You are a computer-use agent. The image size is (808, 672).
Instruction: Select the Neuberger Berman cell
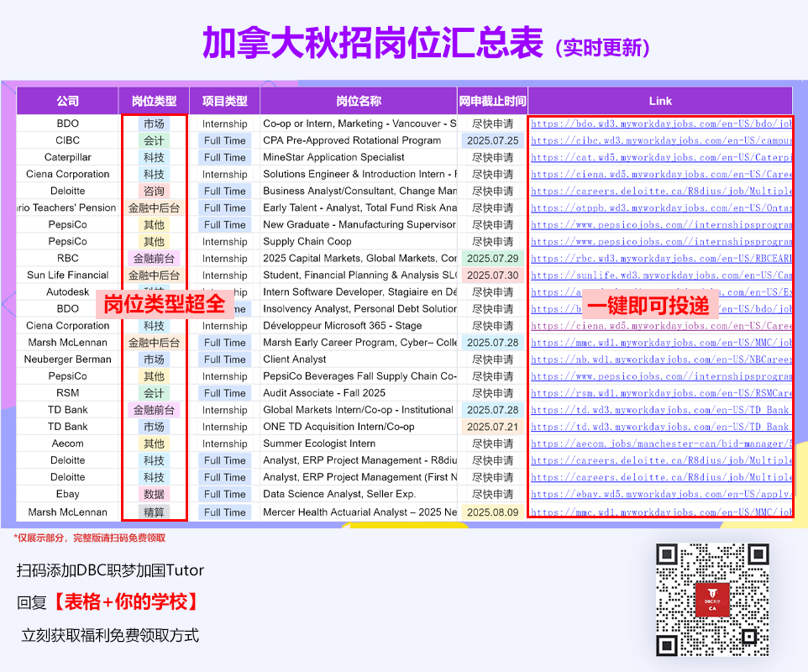pyautogui.click(x=67, y=360)
